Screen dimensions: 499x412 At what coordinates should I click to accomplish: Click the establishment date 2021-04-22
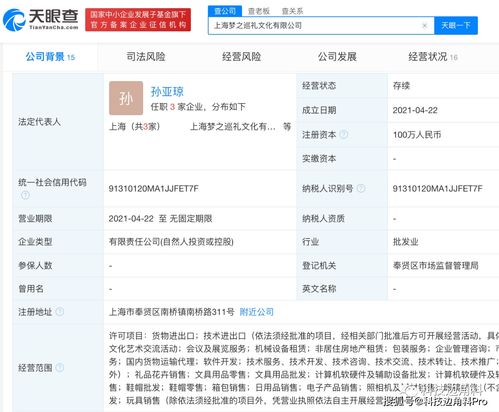(415, 110)
